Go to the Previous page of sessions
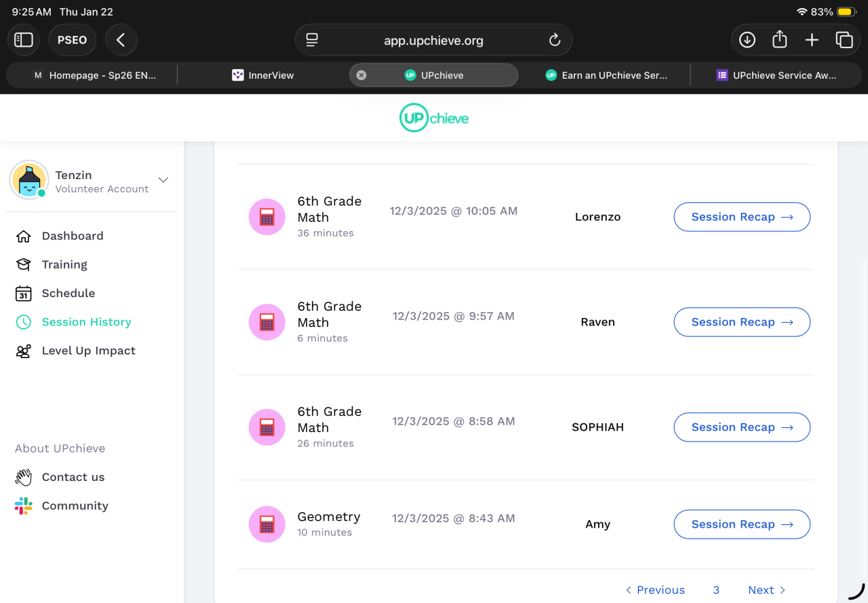The width and height of the screenshot is (868, 603). (x=655, y=590)
